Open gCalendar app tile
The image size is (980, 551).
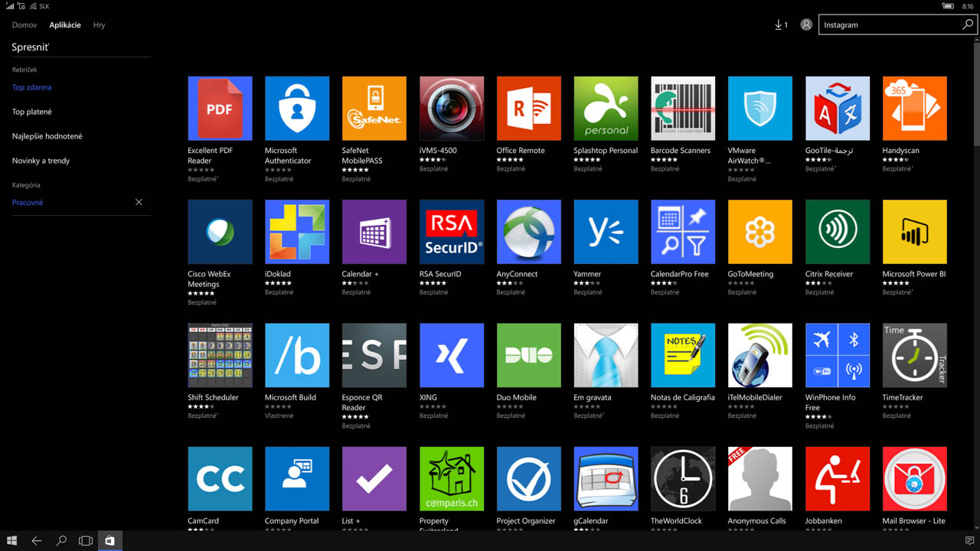[606, 479]
